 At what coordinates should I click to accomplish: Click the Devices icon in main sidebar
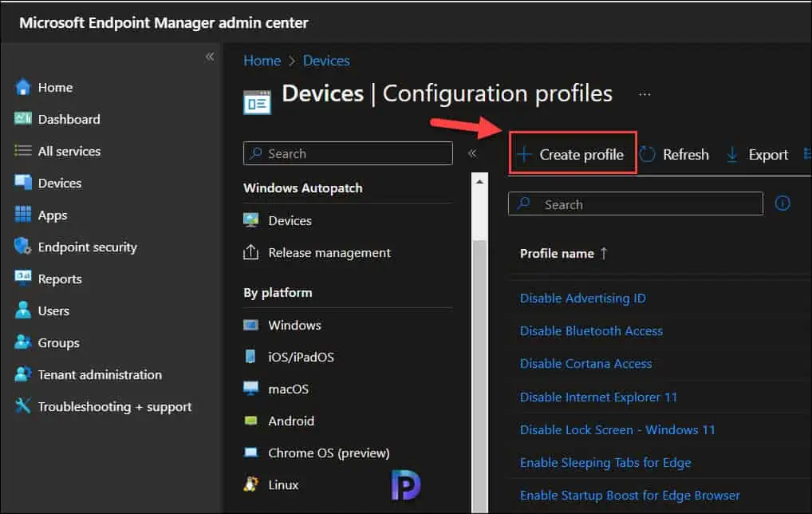coord(23,183)
